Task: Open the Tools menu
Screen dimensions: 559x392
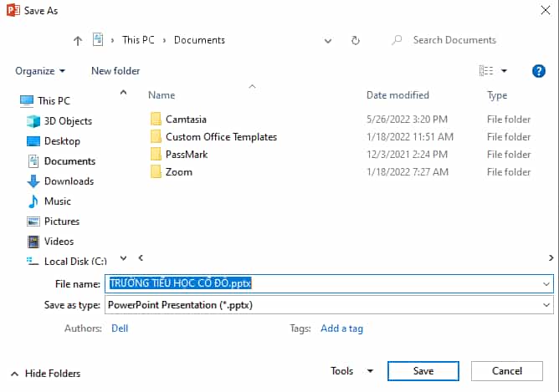Action: click(351, 371)
